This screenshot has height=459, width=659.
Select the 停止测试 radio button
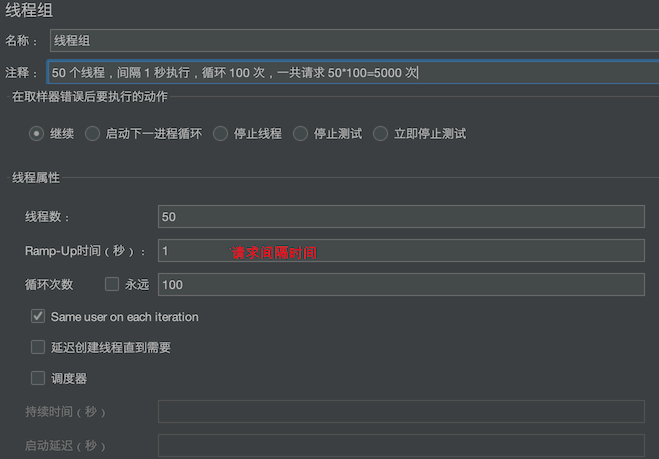[300, 134]
